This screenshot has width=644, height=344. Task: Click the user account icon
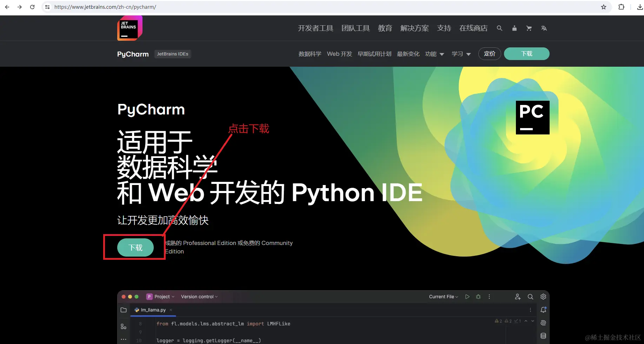pyautogui.click(x=514, y=28)
